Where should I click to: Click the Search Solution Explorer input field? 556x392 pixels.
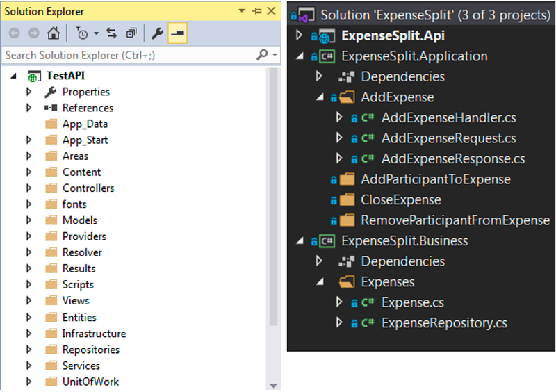pyautogui.click(x=129, y=56)
